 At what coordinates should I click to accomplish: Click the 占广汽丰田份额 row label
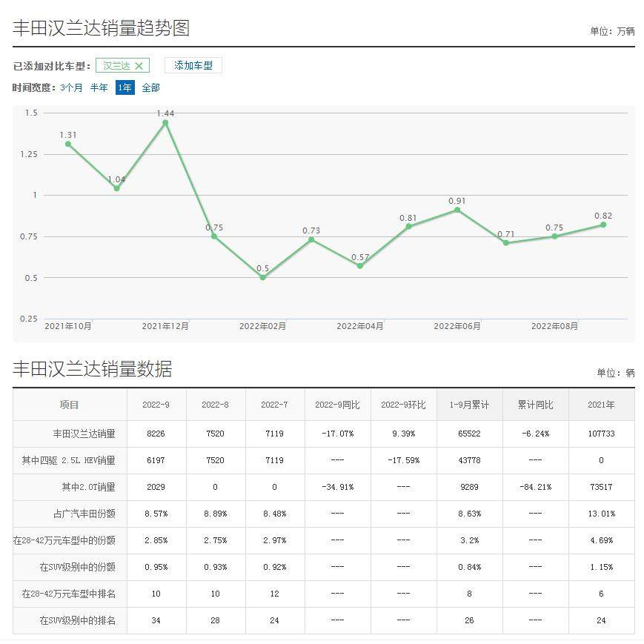[x=84, y=514]
